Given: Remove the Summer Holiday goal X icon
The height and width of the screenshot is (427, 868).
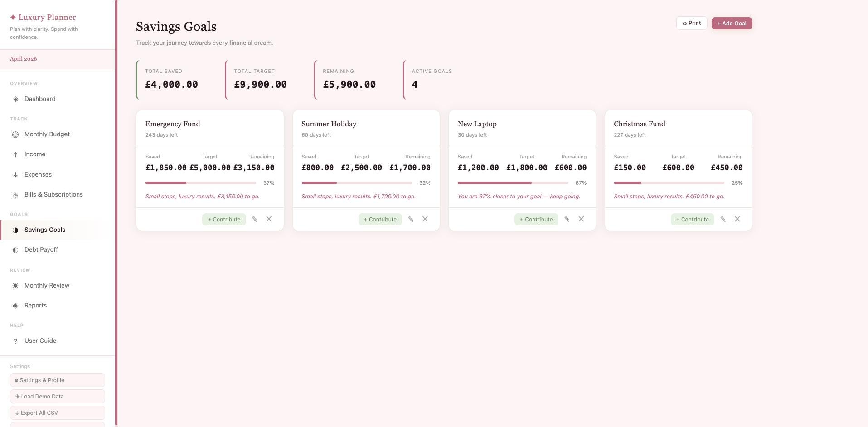Looking at the screenshot, I should tap(425, 219).
